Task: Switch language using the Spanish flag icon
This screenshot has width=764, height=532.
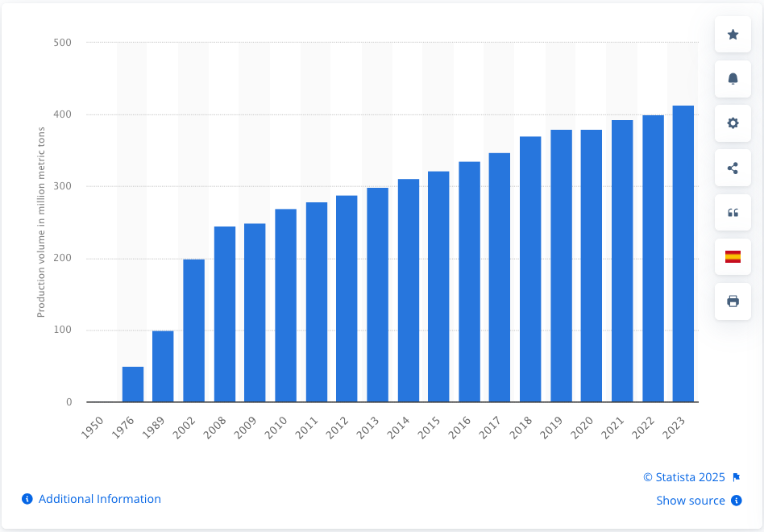Action: click(733, 257)
